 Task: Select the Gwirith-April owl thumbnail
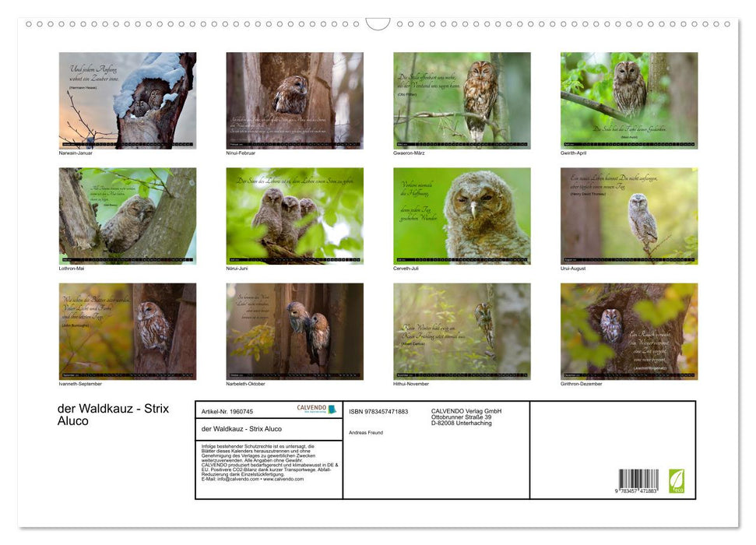pos(628,100)
